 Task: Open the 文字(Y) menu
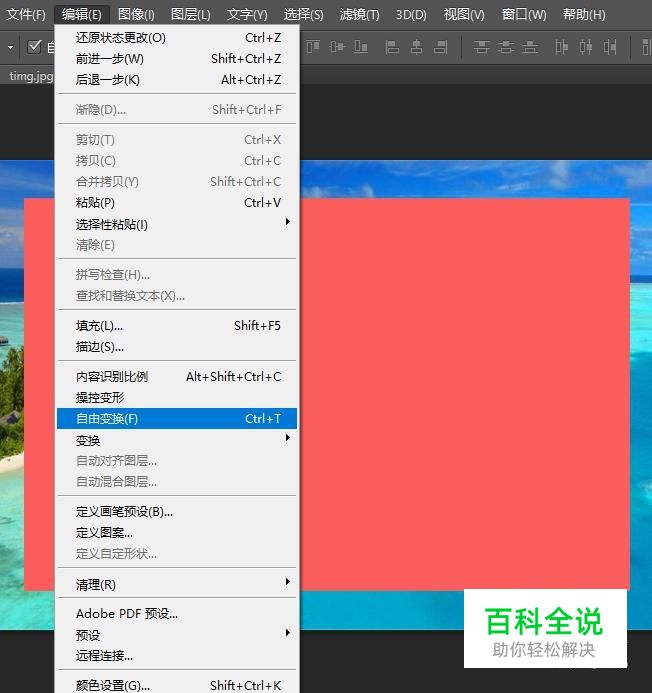click(247, 15)
